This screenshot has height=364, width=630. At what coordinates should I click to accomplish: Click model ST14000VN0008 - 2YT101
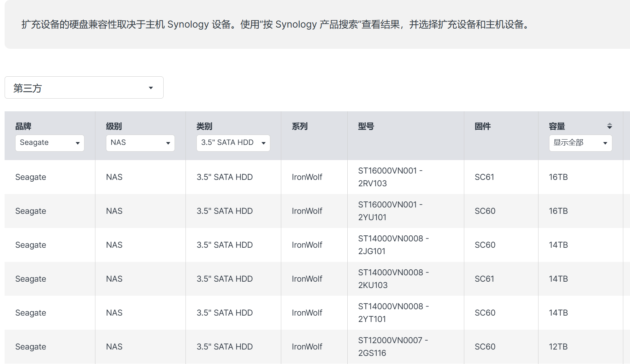pos(393,313)
